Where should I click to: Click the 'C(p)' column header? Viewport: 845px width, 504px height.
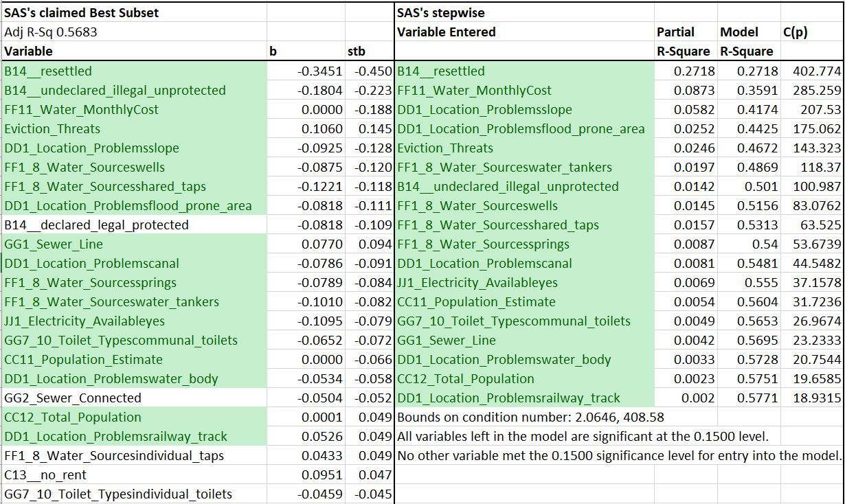click(x=796, y=32)
